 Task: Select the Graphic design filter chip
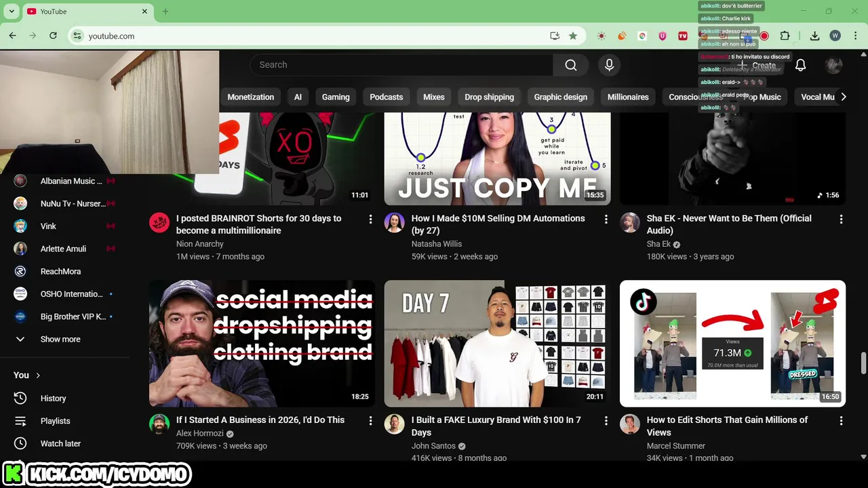pos(561,97)
